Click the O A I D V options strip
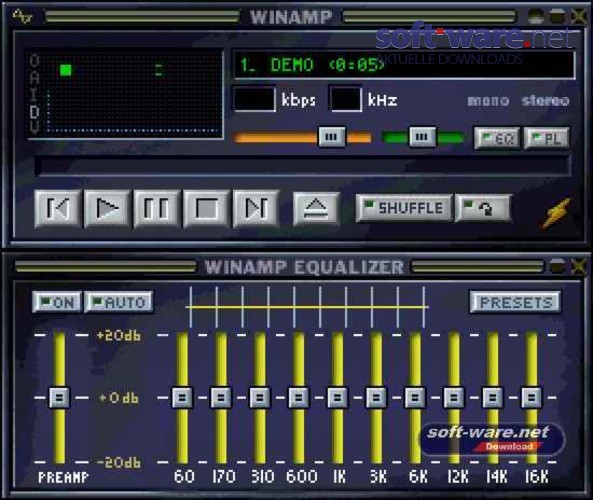593x500 pixels. pos(34,94)
